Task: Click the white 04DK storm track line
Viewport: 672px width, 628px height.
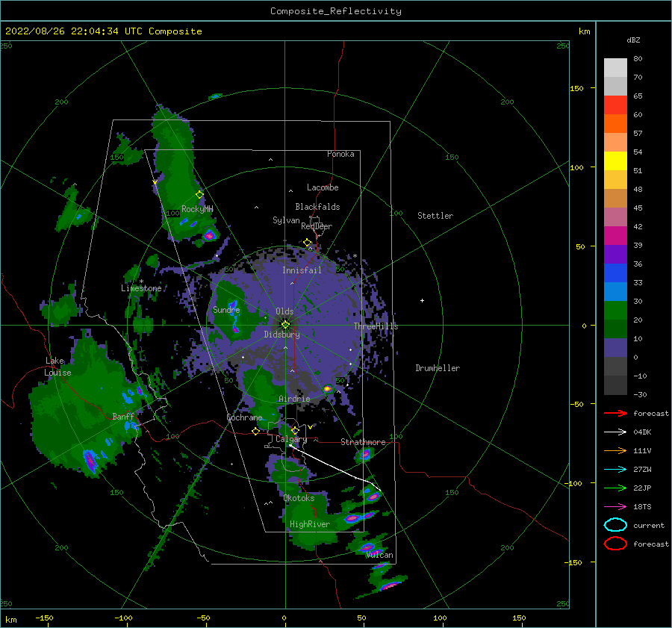Action: tap(335, 468)
